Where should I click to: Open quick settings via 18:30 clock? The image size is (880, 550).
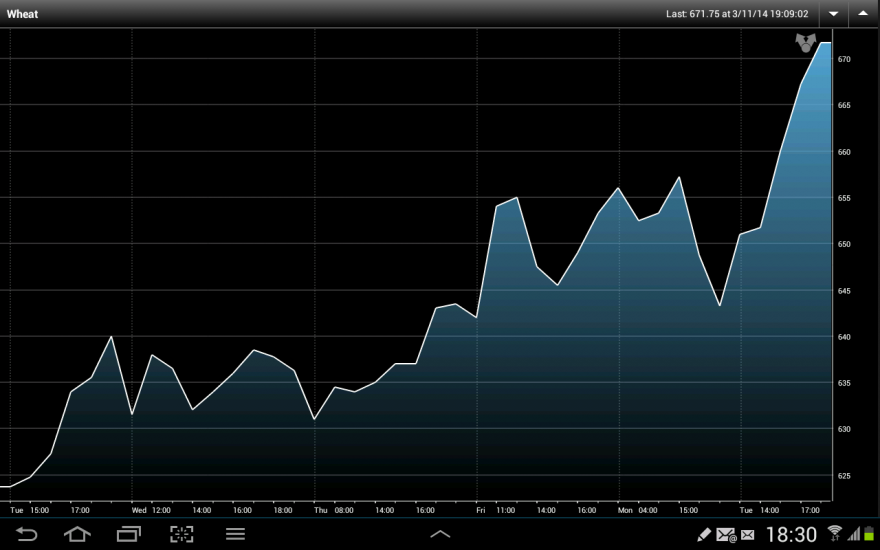(791, 534)
